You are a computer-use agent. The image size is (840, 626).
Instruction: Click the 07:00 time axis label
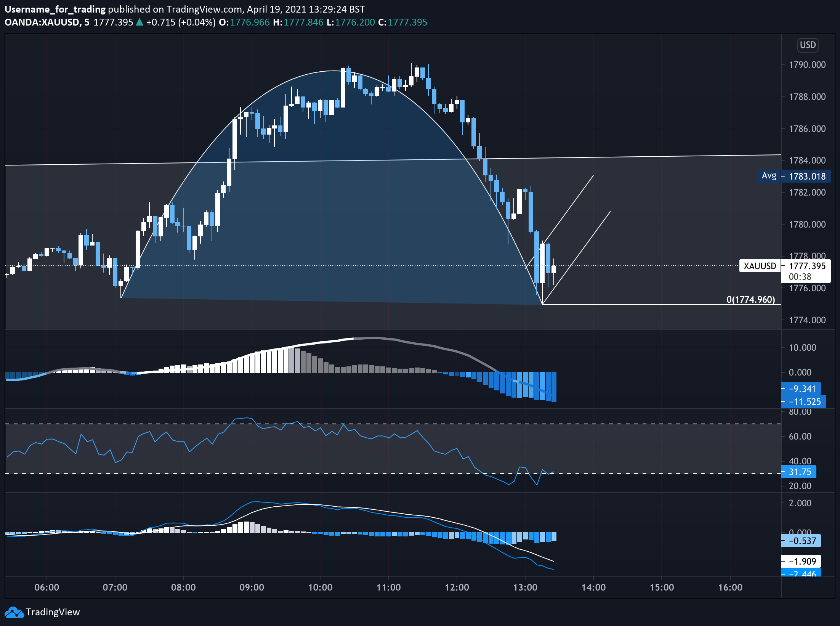tap(115, 587)
